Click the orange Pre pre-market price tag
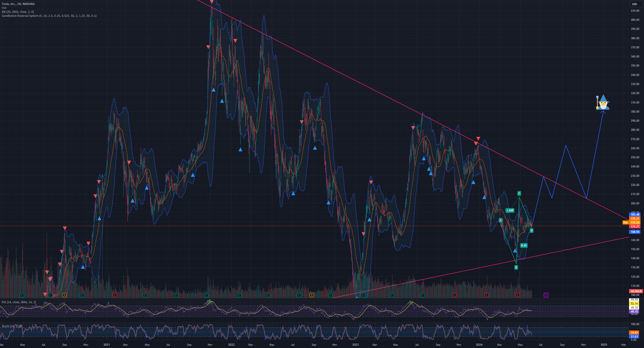Screen dimensions: 644x348 click(625, 223)
